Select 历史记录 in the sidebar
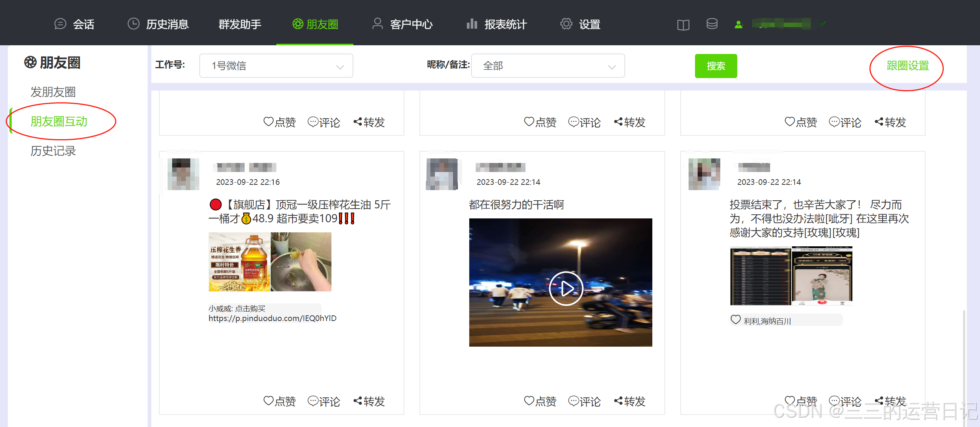Screen dimensions: 980x427 [x=53, y=151]
